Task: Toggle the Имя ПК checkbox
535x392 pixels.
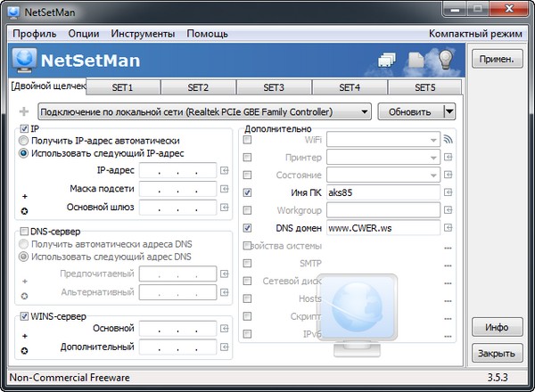Action: pyautogui.click(x=248, y=192)
